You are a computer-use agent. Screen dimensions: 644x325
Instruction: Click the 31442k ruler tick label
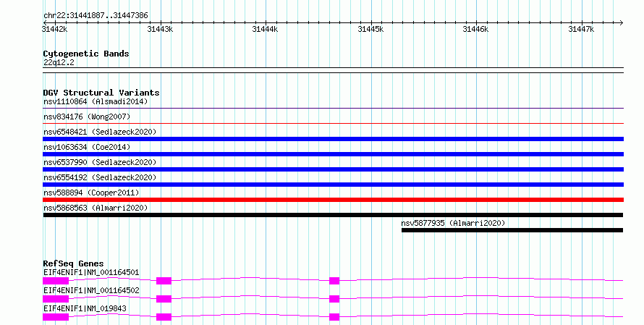click(54, 29)
